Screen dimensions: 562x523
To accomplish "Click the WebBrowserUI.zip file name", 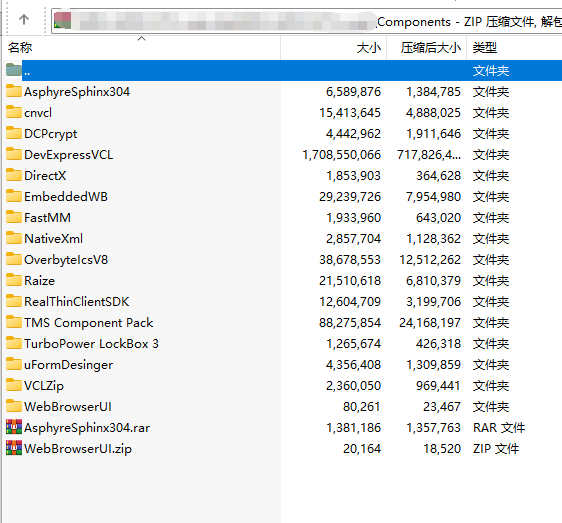I will [78, 449].
